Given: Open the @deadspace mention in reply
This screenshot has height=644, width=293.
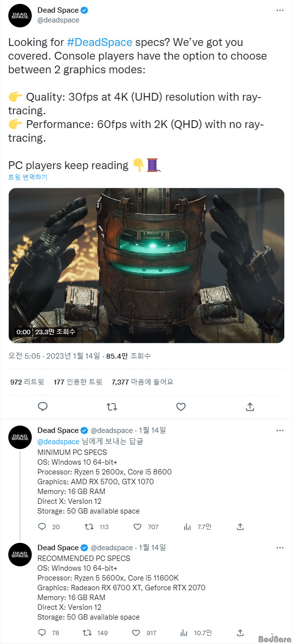Looking at the screenshot, I should click(58, 442).
